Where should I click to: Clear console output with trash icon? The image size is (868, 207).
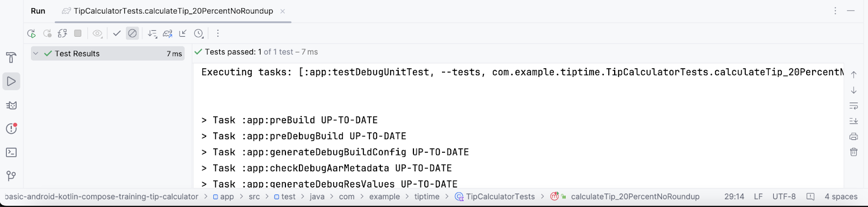point(854,152)
